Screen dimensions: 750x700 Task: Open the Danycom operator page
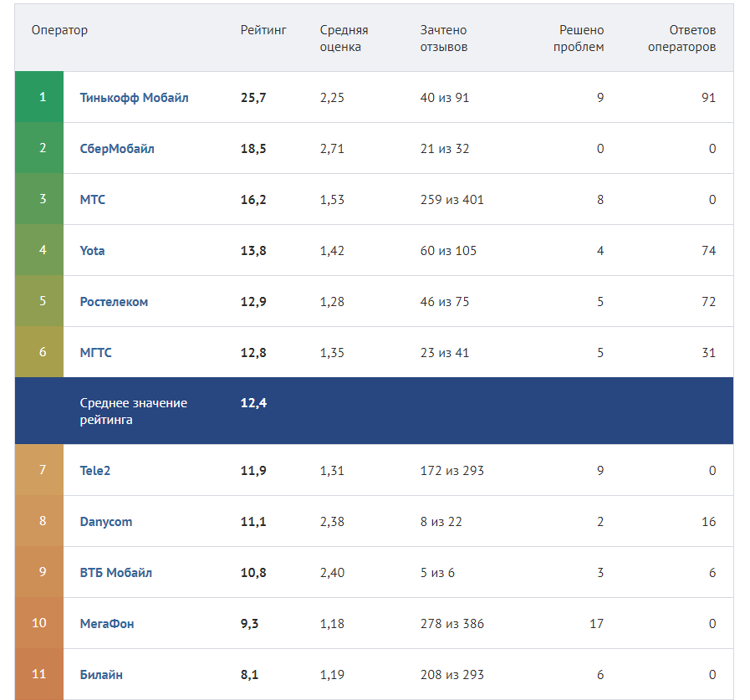click(x=106, y=522)
